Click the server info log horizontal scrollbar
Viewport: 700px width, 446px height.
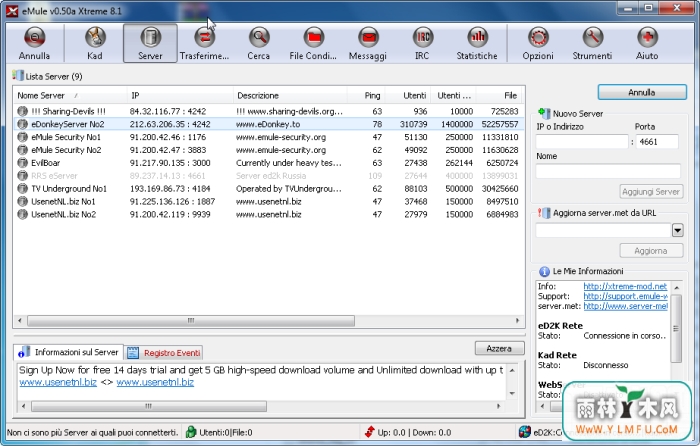click(x=149, y=406)
